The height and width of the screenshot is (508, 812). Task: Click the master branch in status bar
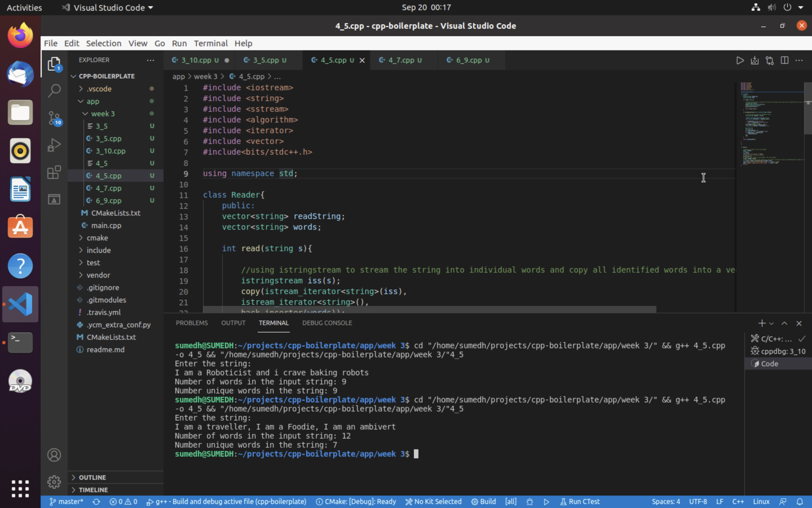click(67, 502)
